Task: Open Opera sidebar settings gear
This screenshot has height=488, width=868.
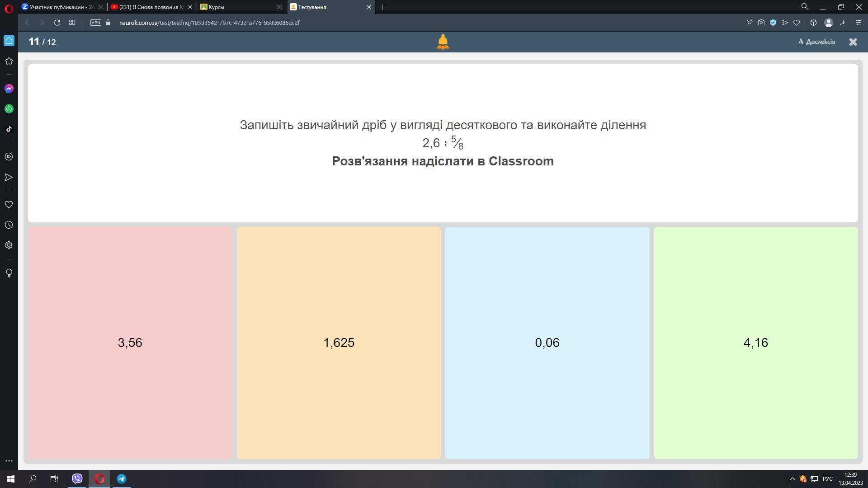Action: click(x=9, y=245)
